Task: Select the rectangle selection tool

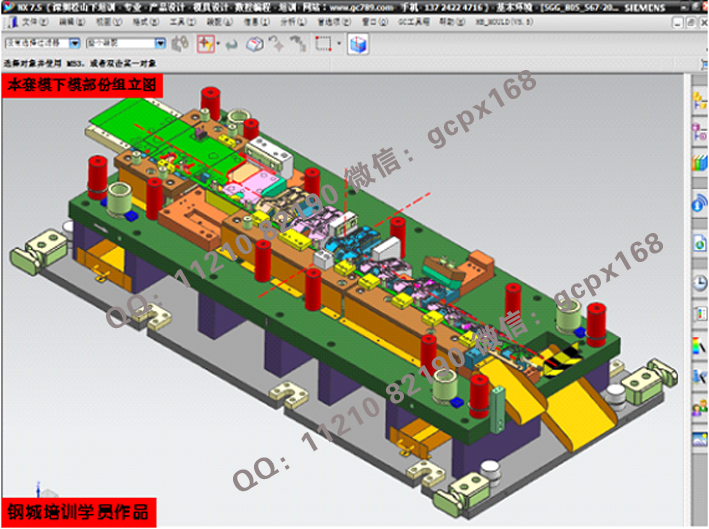Action: [322, 44]
